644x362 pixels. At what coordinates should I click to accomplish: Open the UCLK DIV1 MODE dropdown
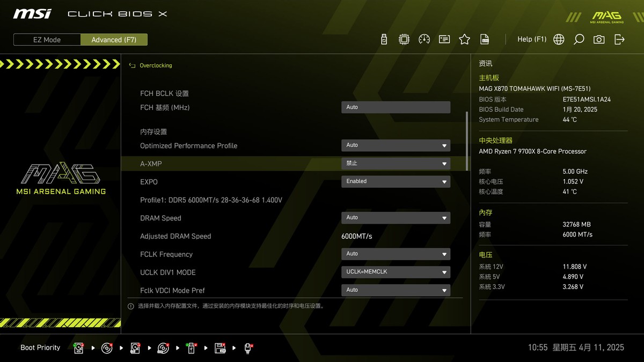tap(396, 272)
